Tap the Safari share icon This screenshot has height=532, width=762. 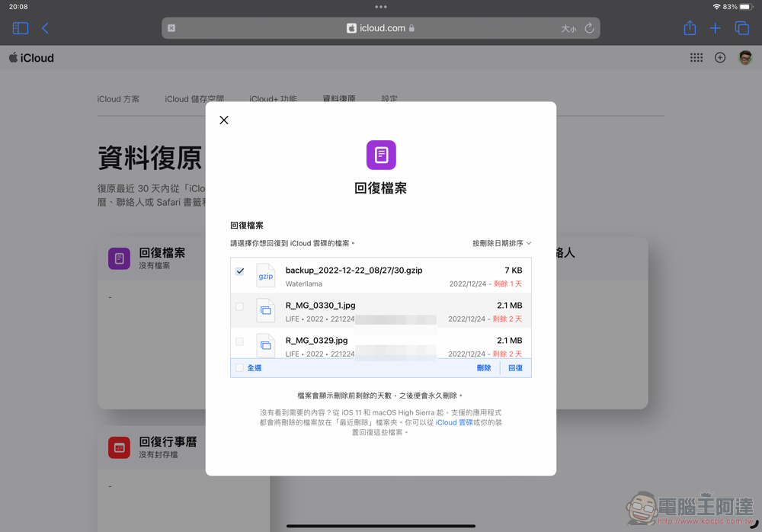[690, 28]
